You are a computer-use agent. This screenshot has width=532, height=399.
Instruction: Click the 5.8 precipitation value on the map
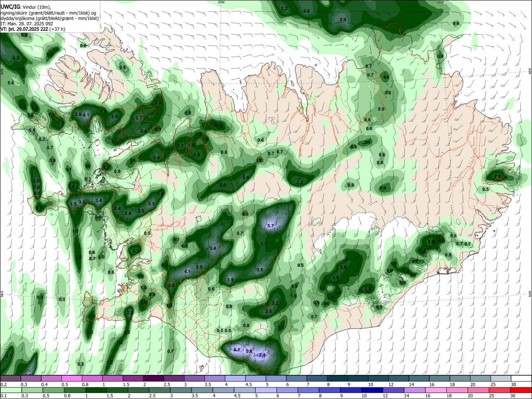[x=249, y=351]
